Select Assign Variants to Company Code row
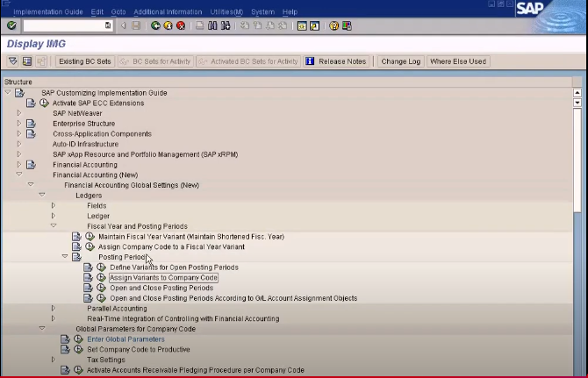The width and height of the screenshot is (588, 378). pos(163,278)
